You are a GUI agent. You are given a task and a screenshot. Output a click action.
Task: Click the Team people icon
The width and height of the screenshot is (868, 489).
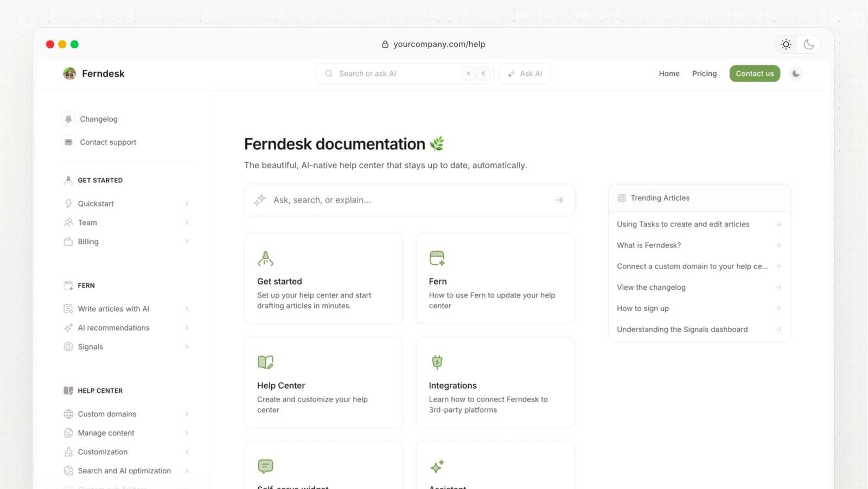tap(68, 223)
